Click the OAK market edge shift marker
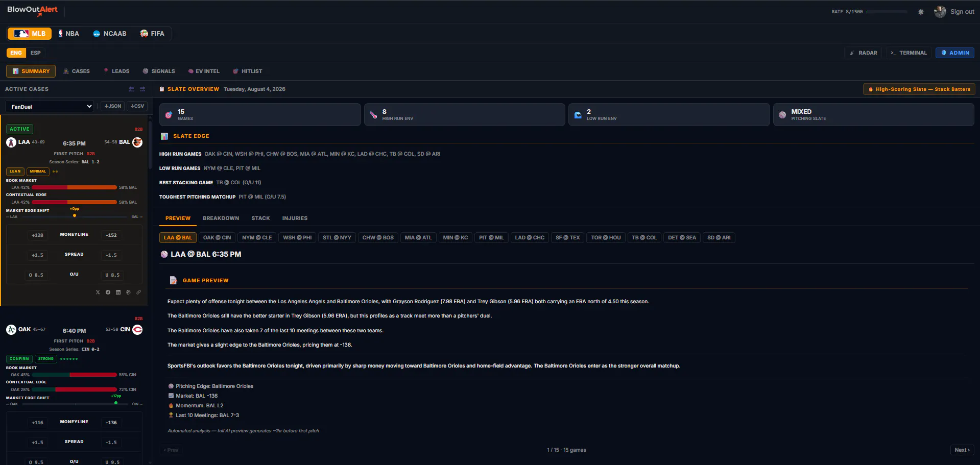This screenshot has height=465, width=980. click(x=116, y=403)
